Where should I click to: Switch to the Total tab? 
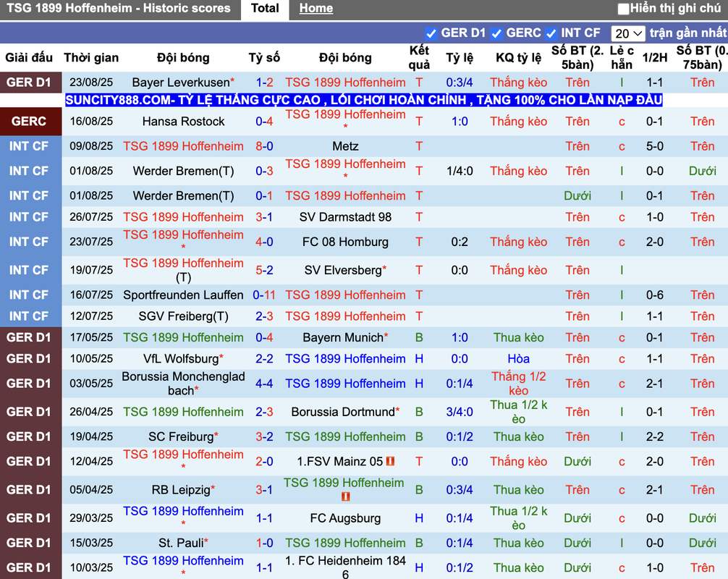tap(265, 9)
